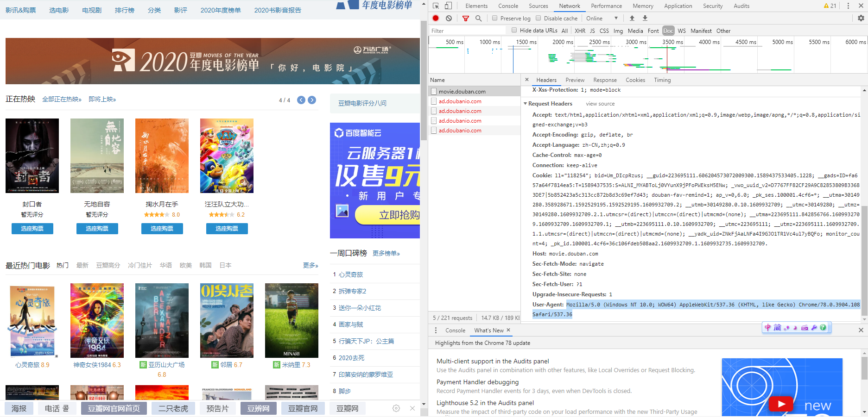This screenshot has width=868, height=418.
Task: Click the IME help question icon
Action: 823,327
